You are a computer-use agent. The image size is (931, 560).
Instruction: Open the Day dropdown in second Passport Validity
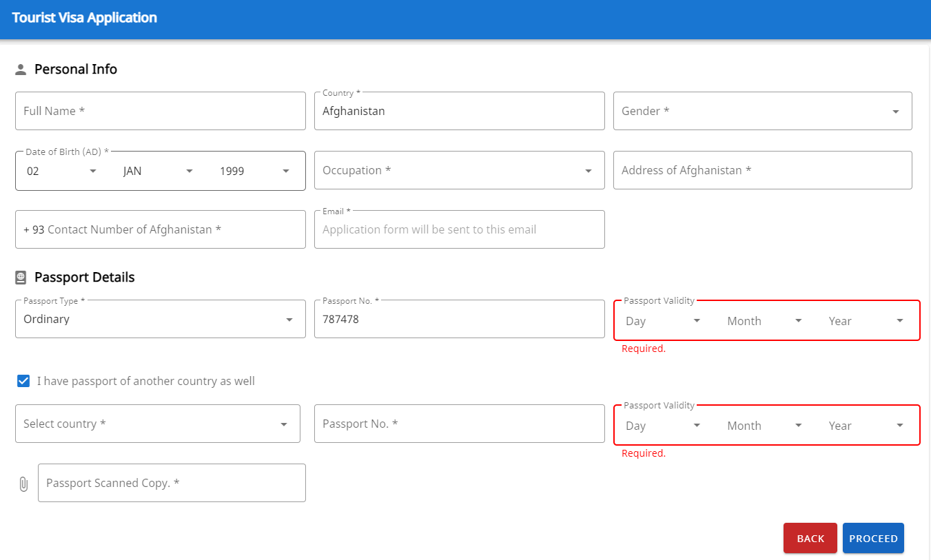pyautogui.click(x=663, y=426)
